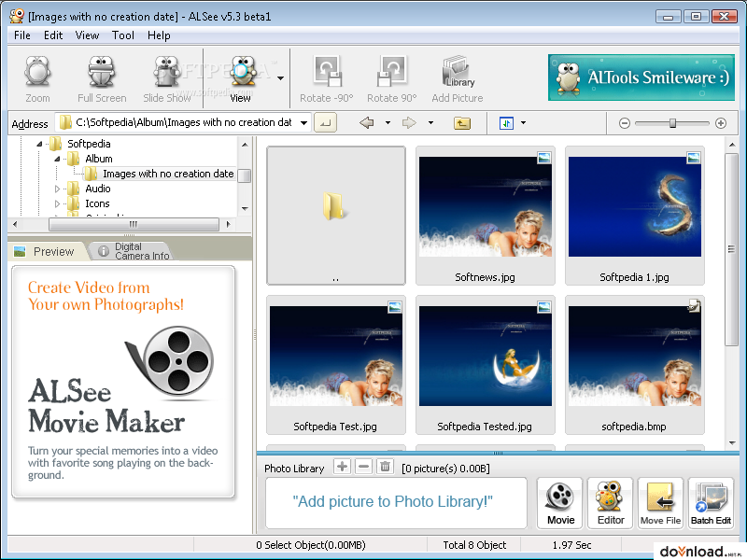Rotate picture 90 degrees

(391, 79)
